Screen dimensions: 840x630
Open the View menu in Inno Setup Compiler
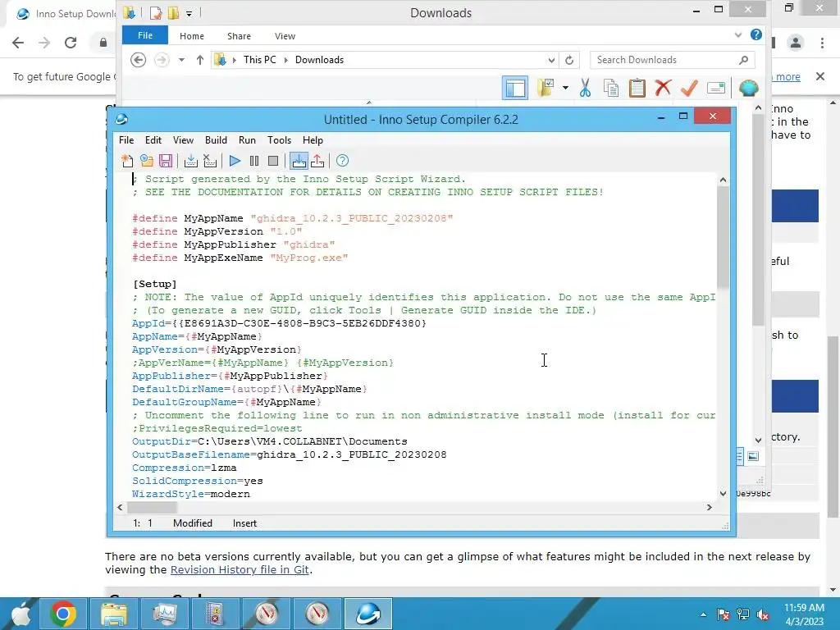click(x=183, y=140)
